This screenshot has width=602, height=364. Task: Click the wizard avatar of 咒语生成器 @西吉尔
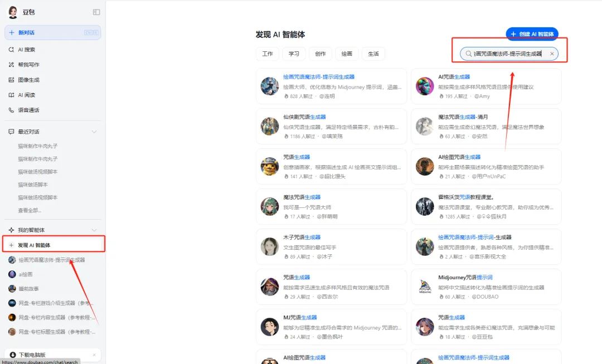tap(270, 287)
